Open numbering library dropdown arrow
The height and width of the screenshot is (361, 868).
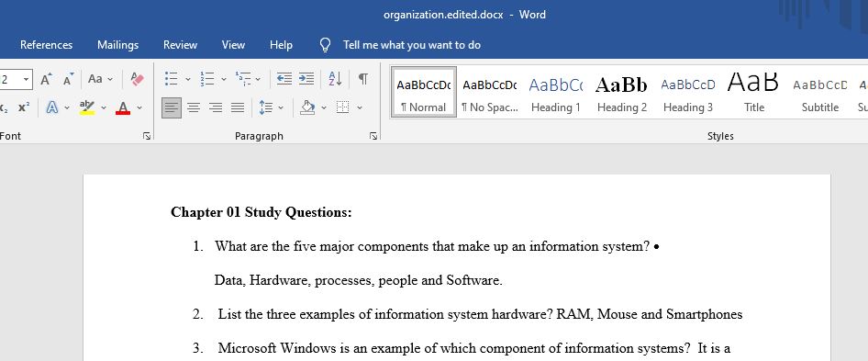[x=224, y=79]
